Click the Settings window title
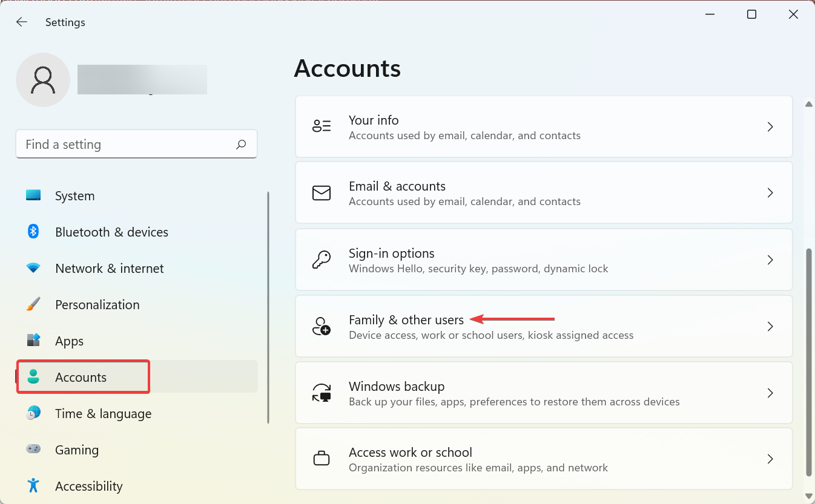This screenshot has width=815, height=504. (65, 22)
